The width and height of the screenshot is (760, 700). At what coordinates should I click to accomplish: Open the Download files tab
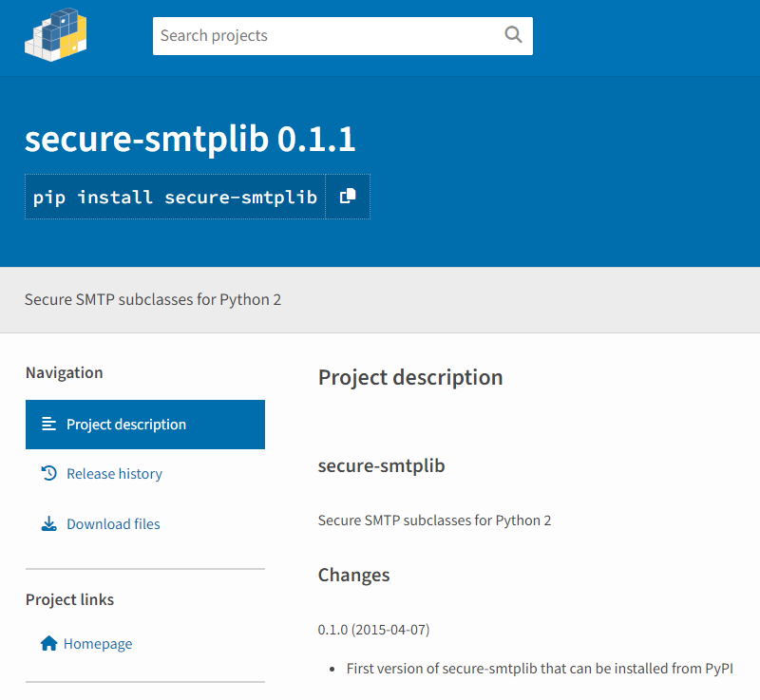tap(113, 524)
